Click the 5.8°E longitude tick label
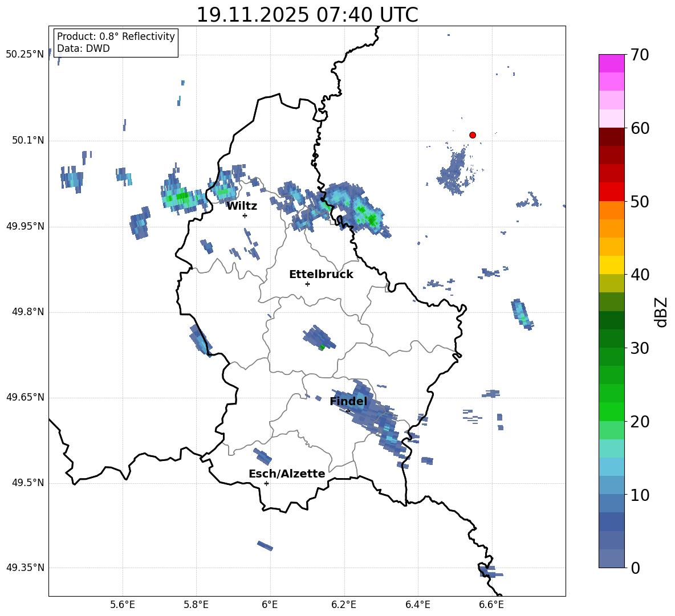 (x=196, y=605)
